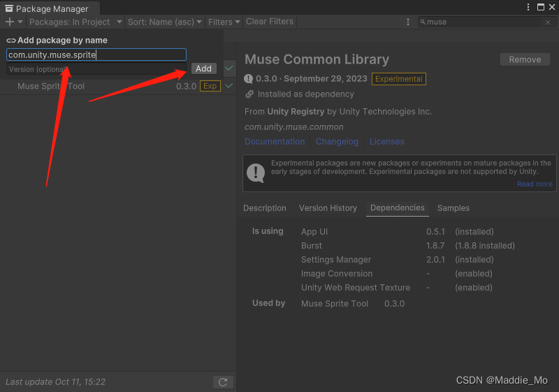Open the Sort: Name (asc) dropdown

click(x=164, y=22)
